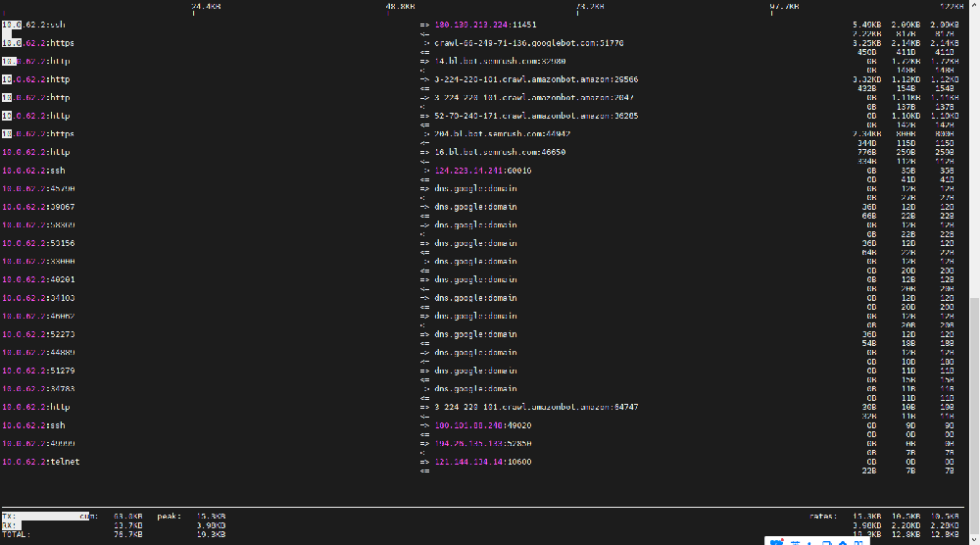Image resolution: width=980 pixels, height=545 pixels.
Task: Select the 52-70-240-171 amazonbot crawler host
Action: coord(536,116)
